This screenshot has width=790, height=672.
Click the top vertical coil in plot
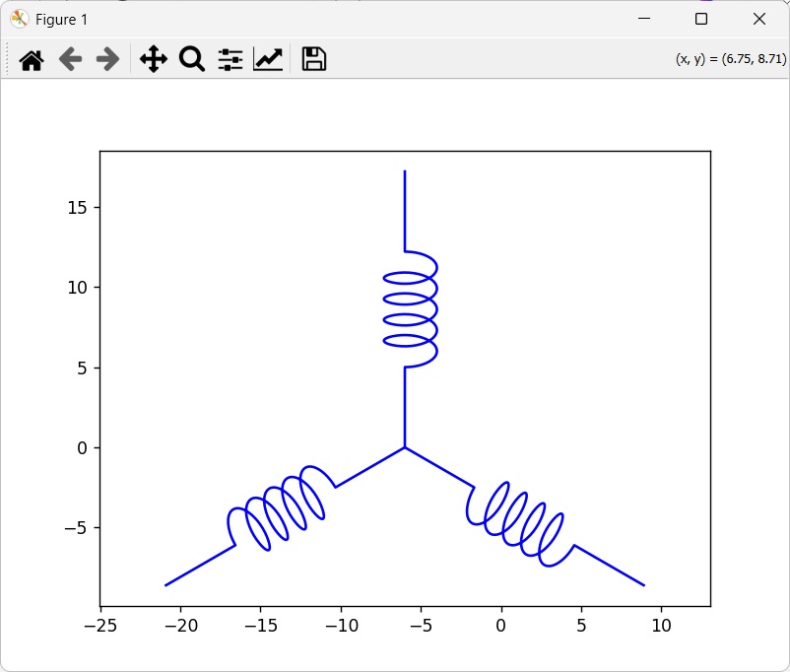[x=410, y=309]
